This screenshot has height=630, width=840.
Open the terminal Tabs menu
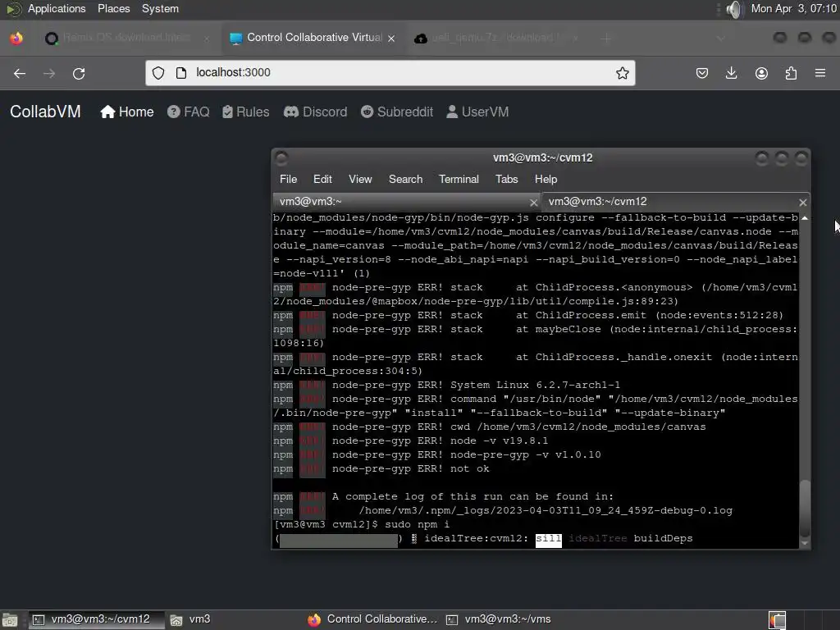(x=506, y=179)
